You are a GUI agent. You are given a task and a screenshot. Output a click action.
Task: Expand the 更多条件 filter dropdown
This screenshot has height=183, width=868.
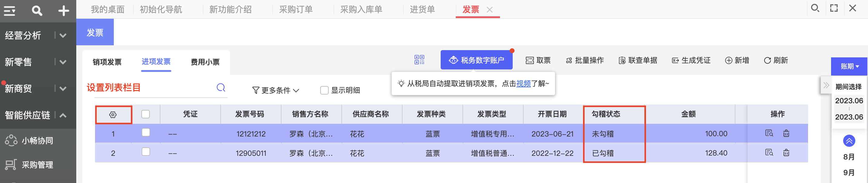click(275, 90)
